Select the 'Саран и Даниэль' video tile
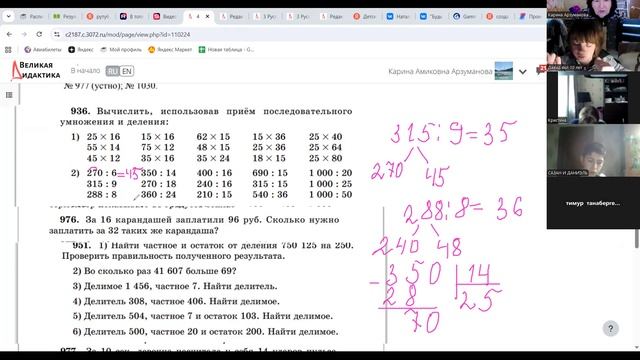The image size is (640, 360). point(593,150)
